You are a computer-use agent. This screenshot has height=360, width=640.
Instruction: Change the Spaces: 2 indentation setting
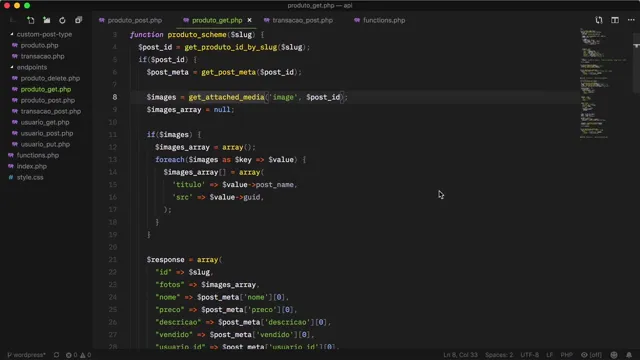pos(499,355)
